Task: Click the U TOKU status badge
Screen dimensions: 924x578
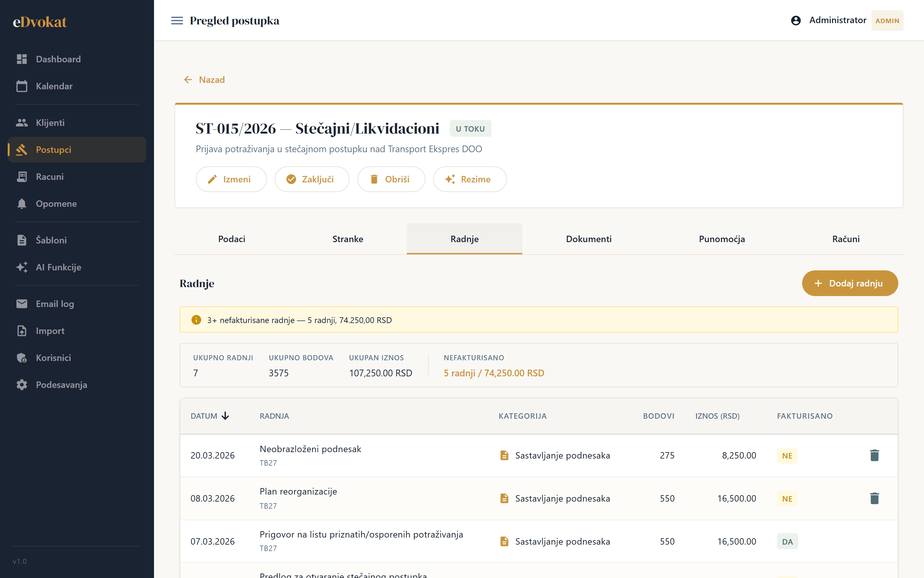Action: tap(470, 129)
